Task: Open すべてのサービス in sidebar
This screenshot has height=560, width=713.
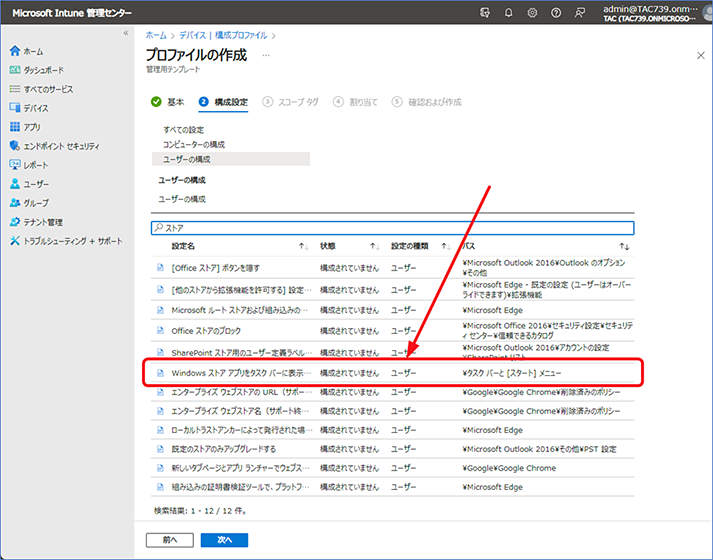Action: 41,89
